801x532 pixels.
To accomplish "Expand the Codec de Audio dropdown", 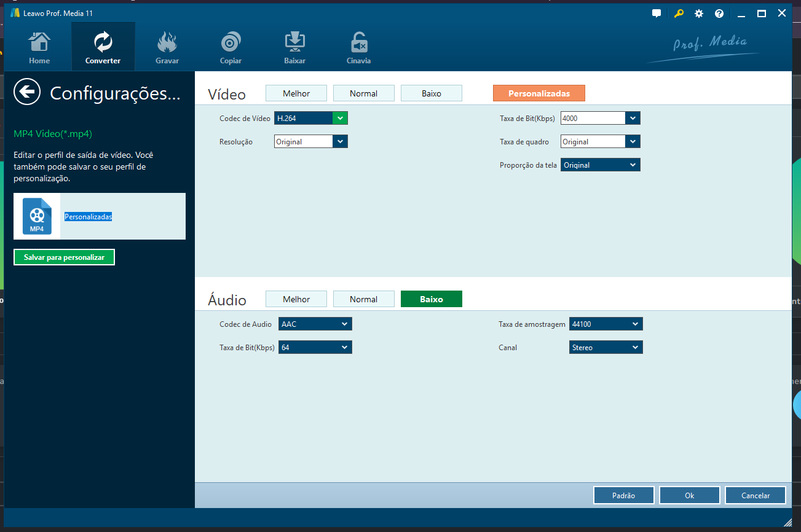I will point(315,324).
